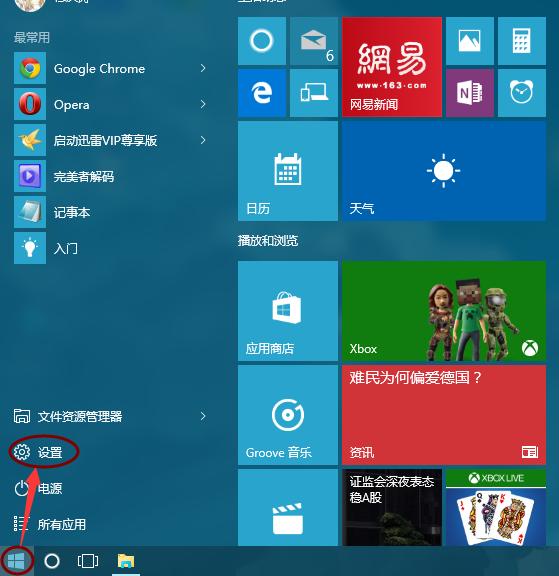Open the 应用商店 store tile
Viewport: 559px width, 576px height.
[x=288, y=311]
